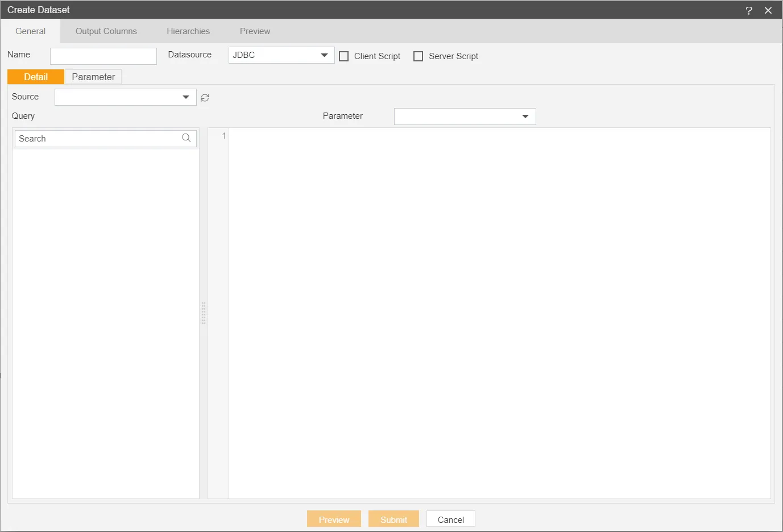Go to the Hierarchies tab
This screenshot has width=783, height=532.
[x=188, y=31]
